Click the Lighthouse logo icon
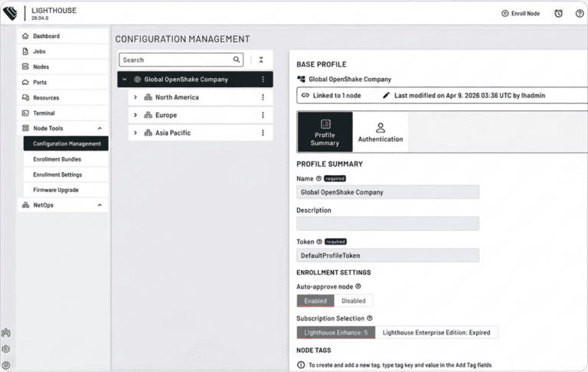The width and height of the screenshot is (588, 372). (10, 13)
